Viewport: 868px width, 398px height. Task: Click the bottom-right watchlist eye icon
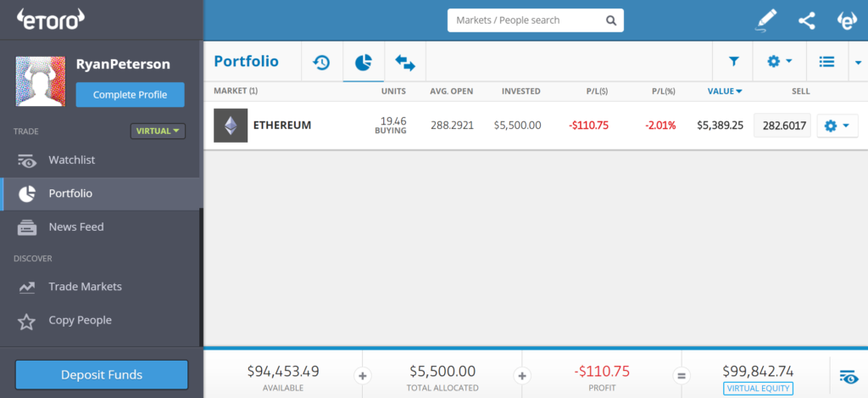(849, 376)
